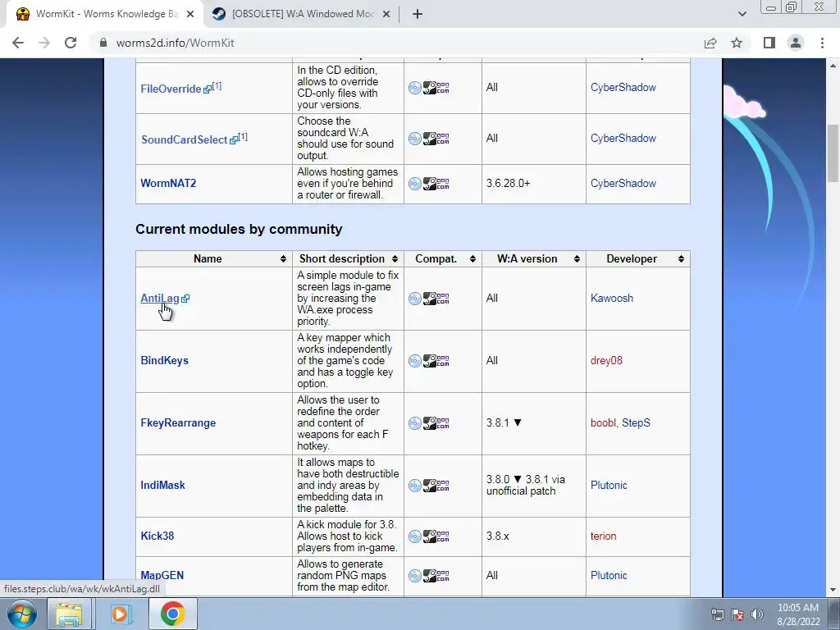Open the MapGEN module link
This screenshot has height=630, width=840.
[x=162, y=575]
